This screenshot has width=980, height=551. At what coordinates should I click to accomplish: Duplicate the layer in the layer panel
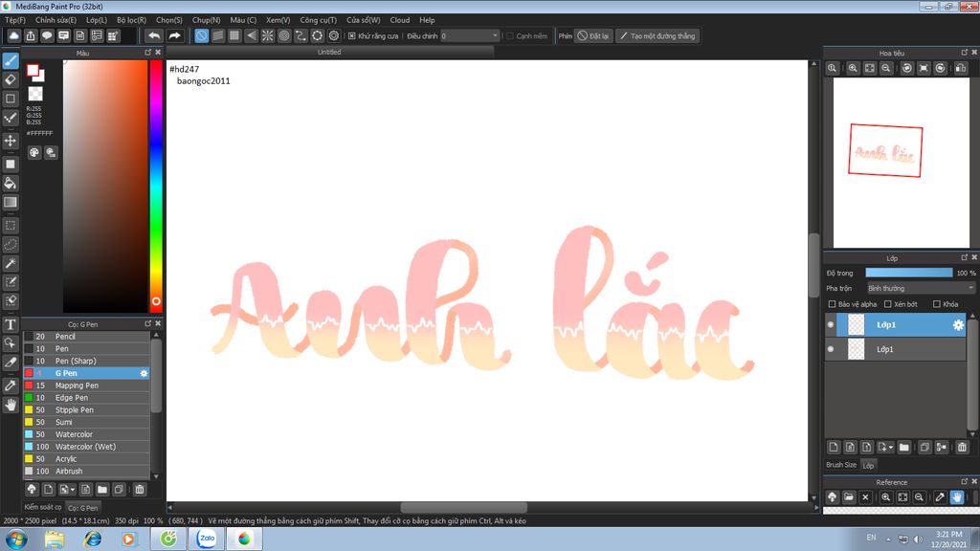point(924,447)
